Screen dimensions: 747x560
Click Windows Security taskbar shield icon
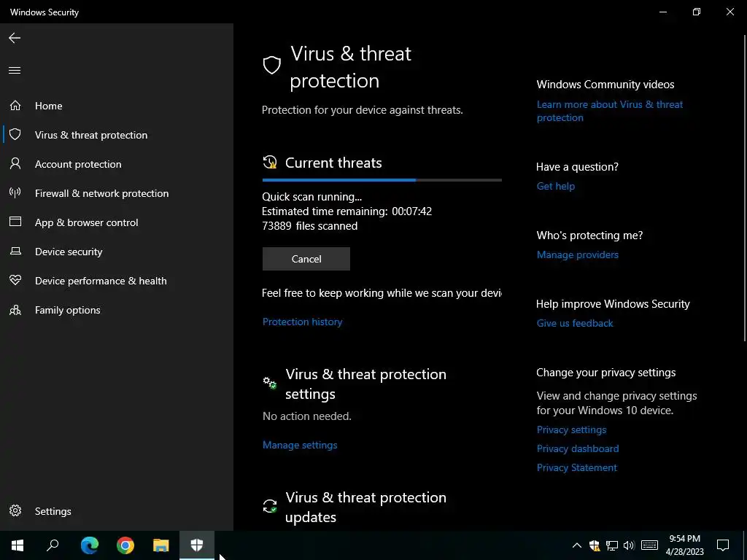tap(197, 545)
